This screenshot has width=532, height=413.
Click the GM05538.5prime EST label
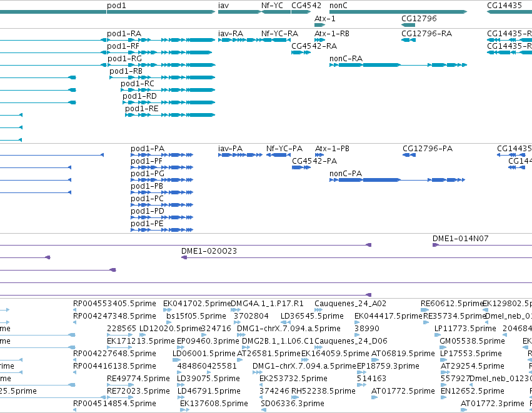click(472, 341)
